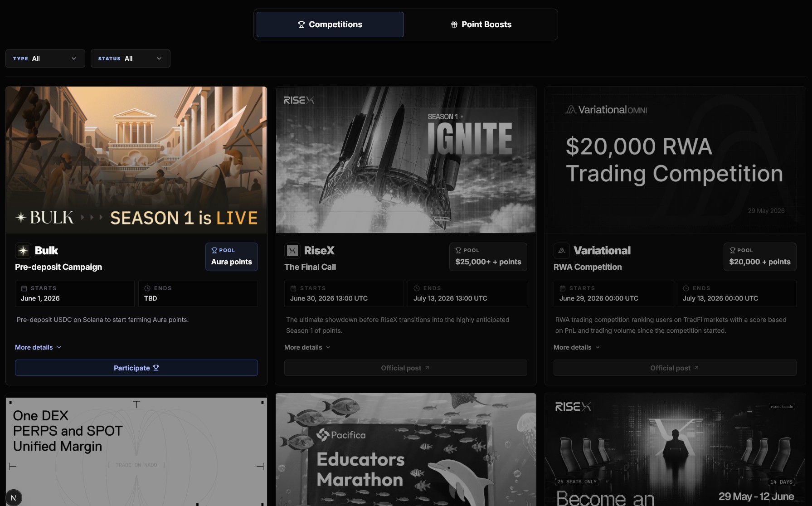Click clock icon in Bulk Ends field
Viewport: 812px width, 506px height.
(x=147, y=288)
